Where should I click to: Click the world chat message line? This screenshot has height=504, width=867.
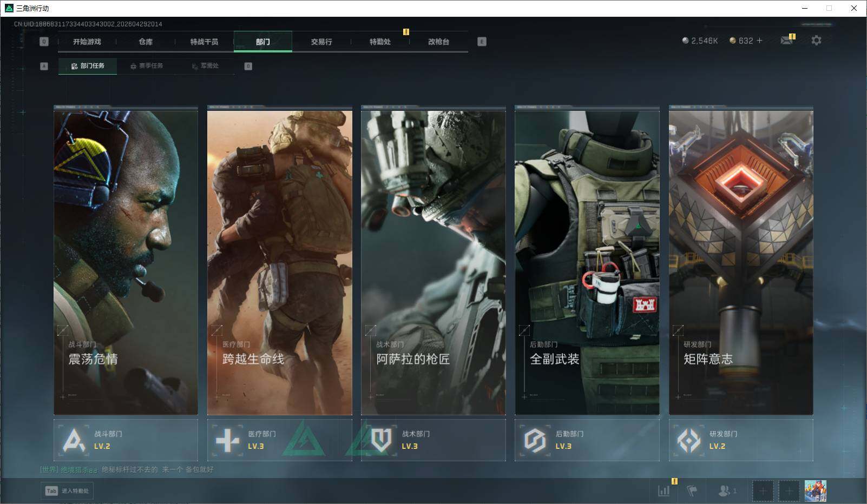[x=127, y=469]
